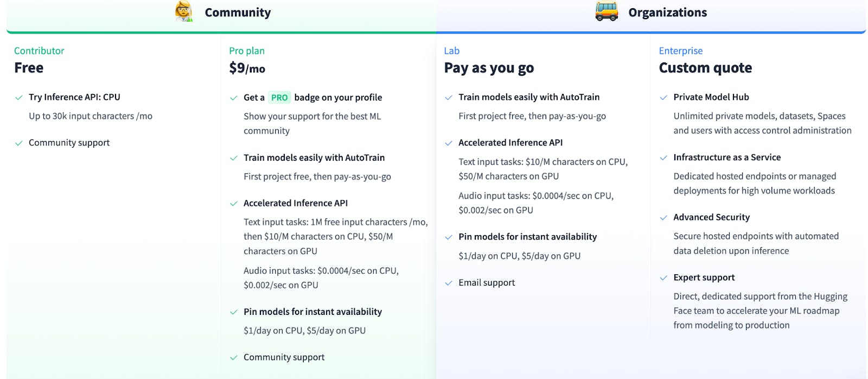Click the Organizations bus emoji icon
The height and width of the screenshot is (379, 868).
(607, 11)
